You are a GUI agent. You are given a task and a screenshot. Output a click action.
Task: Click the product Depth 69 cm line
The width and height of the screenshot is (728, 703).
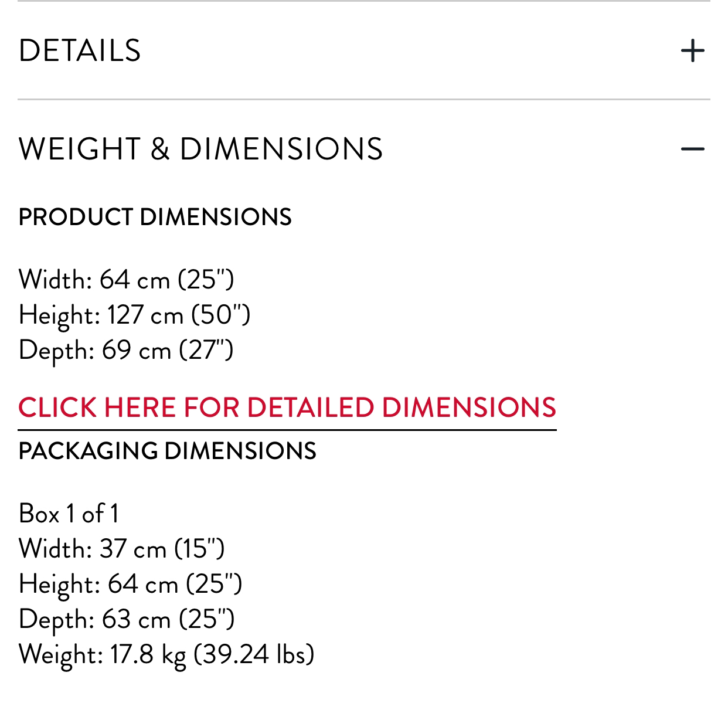[127, 351]
